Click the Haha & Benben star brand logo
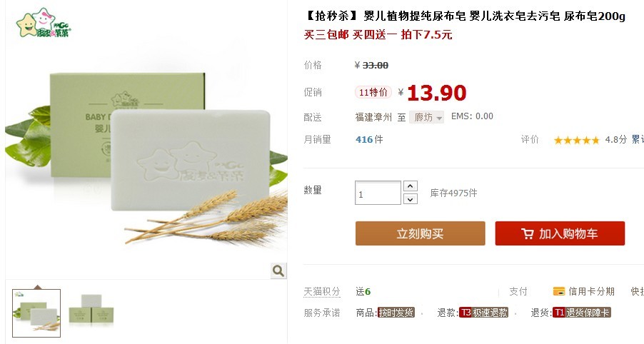 point(44,23)
